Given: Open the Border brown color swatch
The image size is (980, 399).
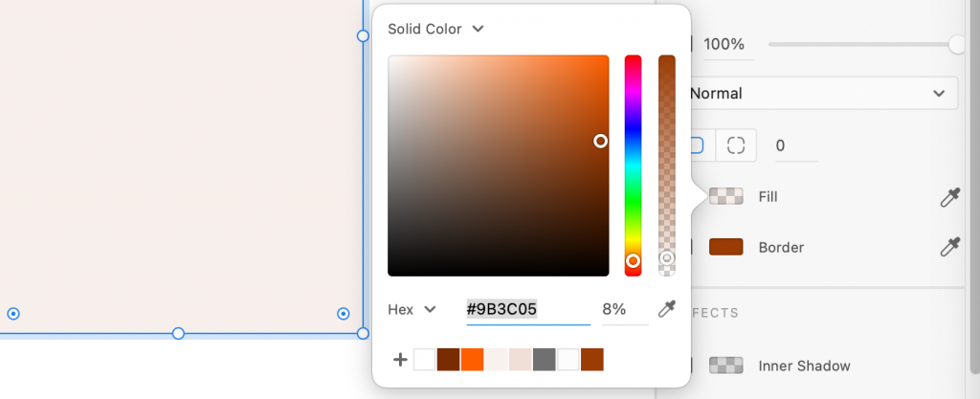Looking at the screenshot, I should [726, 247].
